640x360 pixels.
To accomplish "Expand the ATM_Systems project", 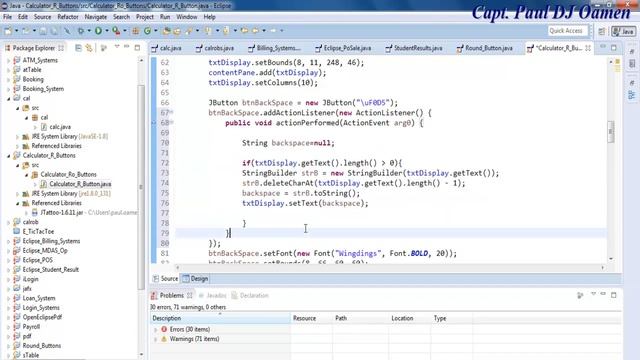I will 9,60.
